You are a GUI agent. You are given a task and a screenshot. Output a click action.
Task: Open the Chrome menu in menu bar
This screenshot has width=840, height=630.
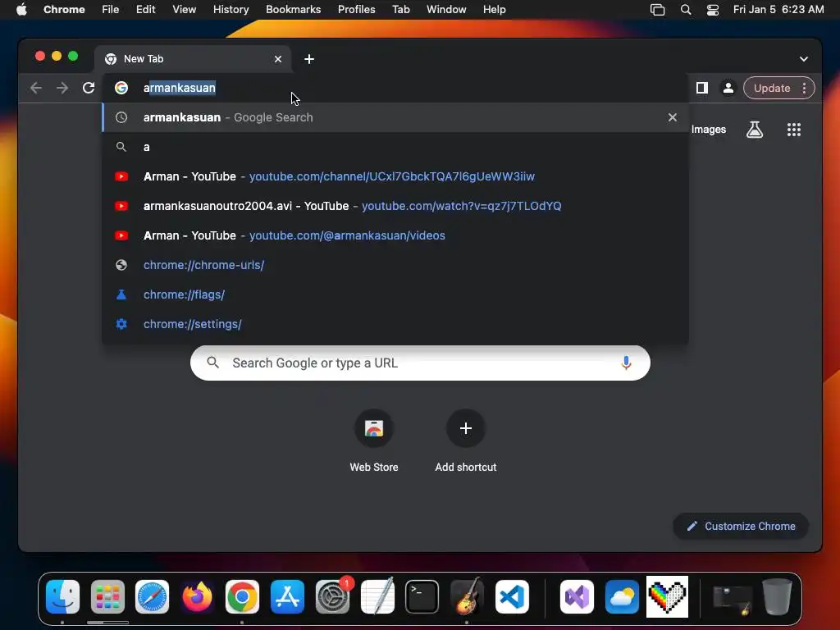coord(64,9)
